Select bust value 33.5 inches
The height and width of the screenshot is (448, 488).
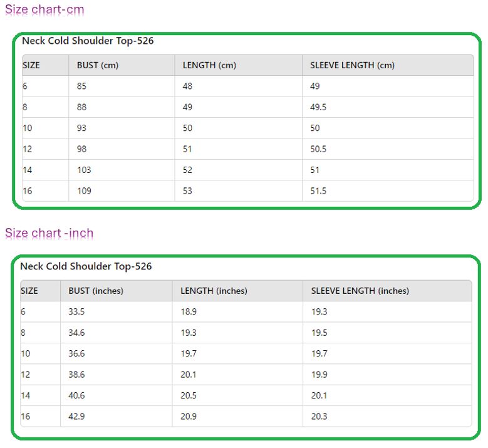point(76,311)
